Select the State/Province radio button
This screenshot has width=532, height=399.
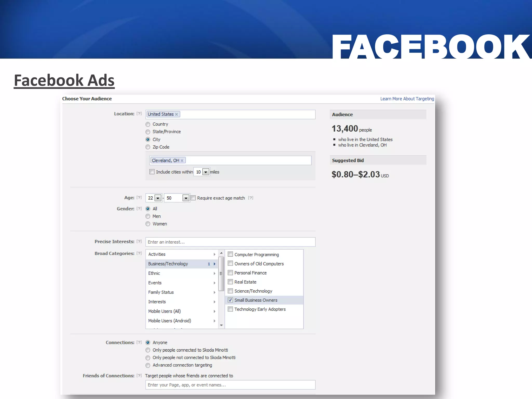148,132
